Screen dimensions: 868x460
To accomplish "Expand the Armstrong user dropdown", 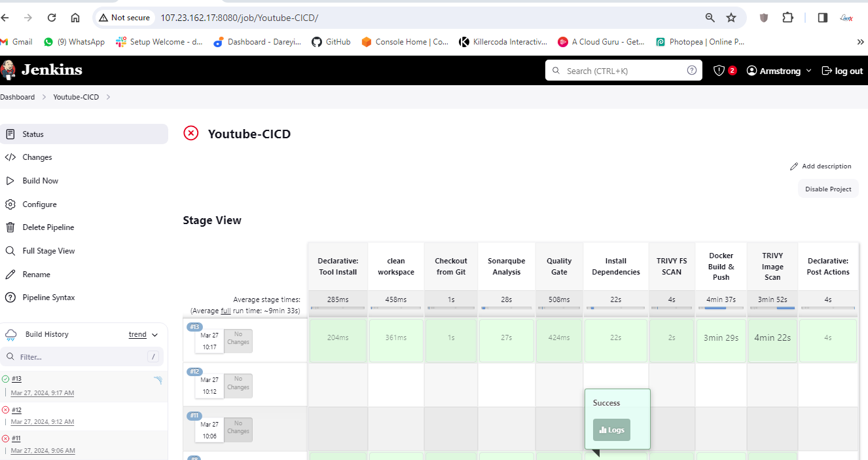I will tap(808, 71).
